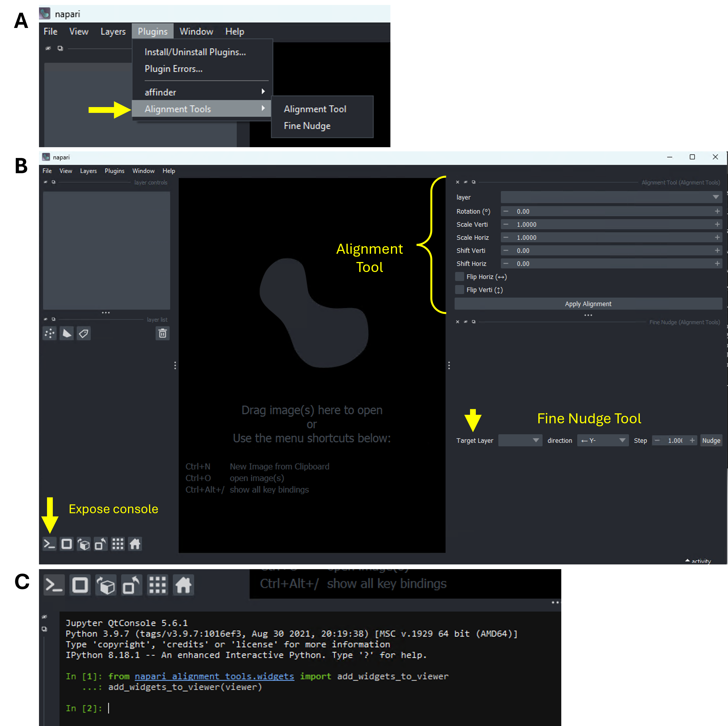The image size is (728, 726).
Task: Increase Shift Verti with plus
Action: (x=717, y=250)
